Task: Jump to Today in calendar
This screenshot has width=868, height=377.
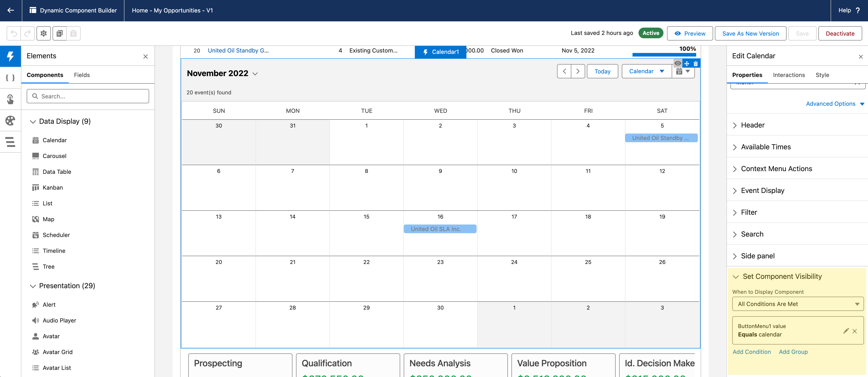Action: click(x=602, y=71)
